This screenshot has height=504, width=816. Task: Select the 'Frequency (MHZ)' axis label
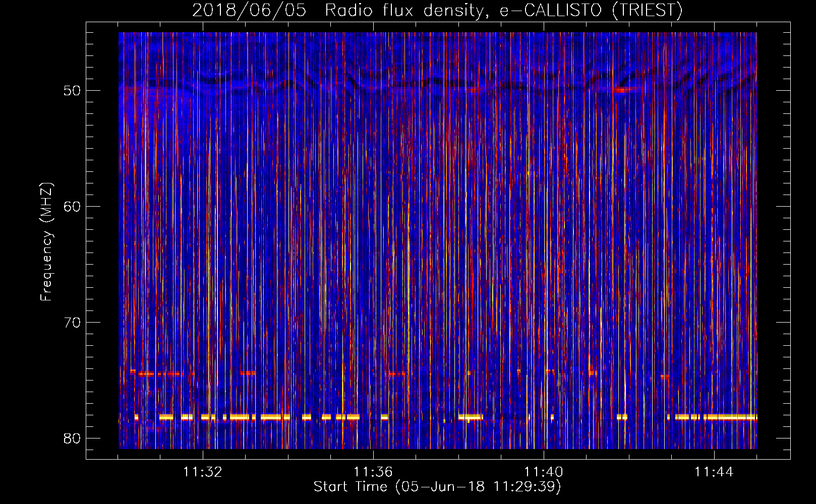pos(46,242)
